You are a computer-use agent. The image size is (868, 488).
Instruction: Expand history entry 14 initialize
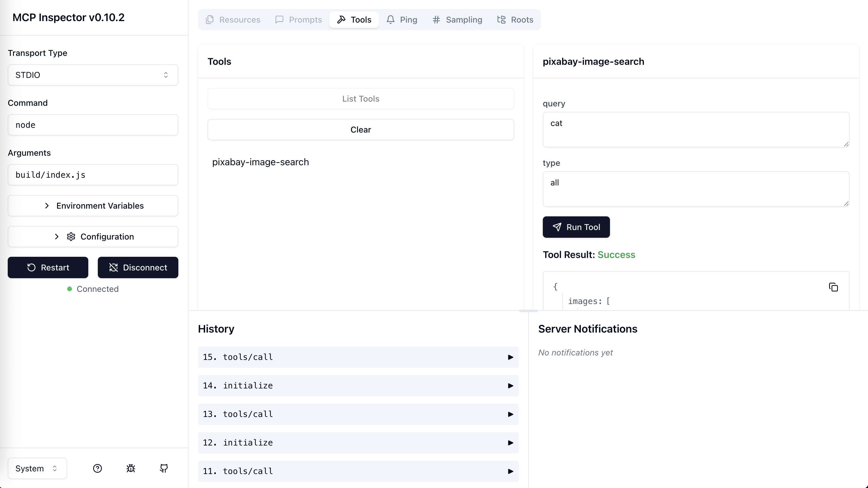click(x=358, y=386)
